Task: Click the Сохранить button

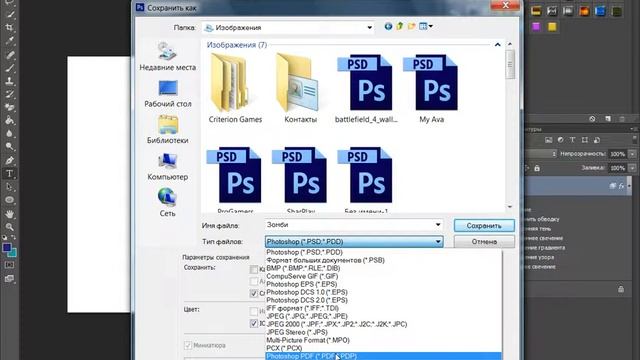Action: 484,225
